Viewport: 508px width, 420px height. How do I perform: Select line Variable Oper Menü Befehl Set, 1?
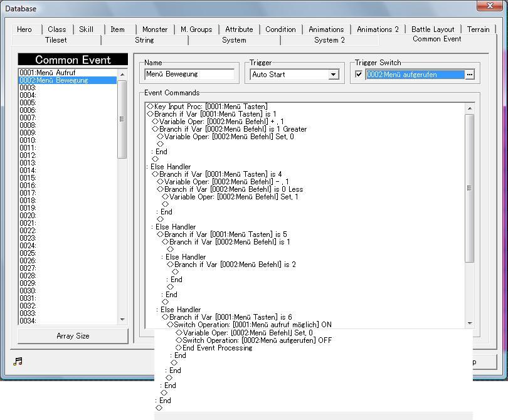coord(230,197)
